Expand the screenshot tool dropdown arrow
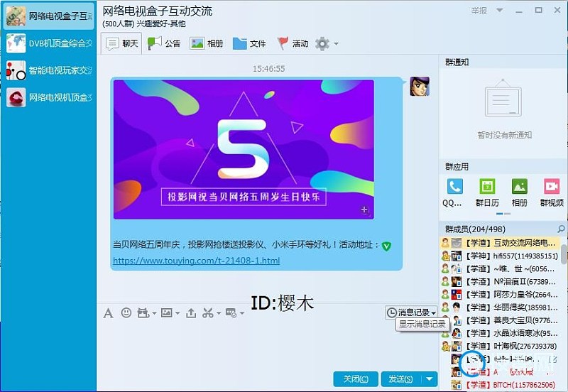The height and width of the screenshot is (392, 568). tap(219, 313)
